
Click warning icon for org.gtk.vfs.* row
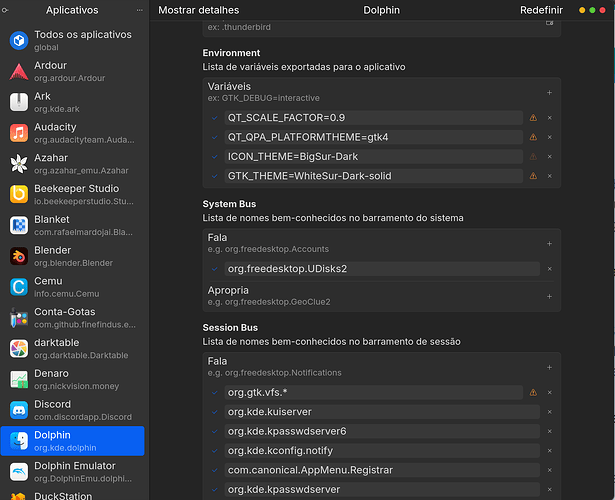pos(533,393)
